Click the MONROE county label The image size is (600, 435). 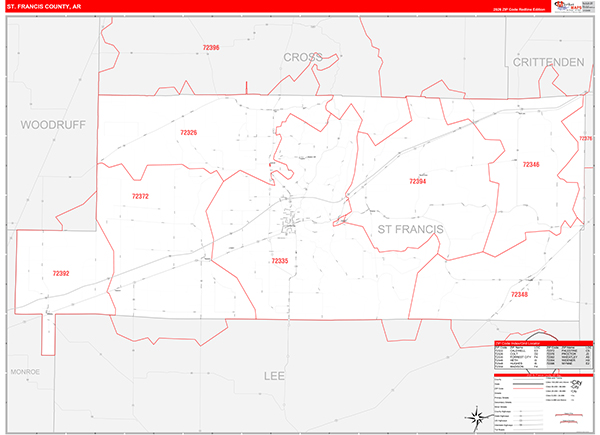(x=25, y=372)
